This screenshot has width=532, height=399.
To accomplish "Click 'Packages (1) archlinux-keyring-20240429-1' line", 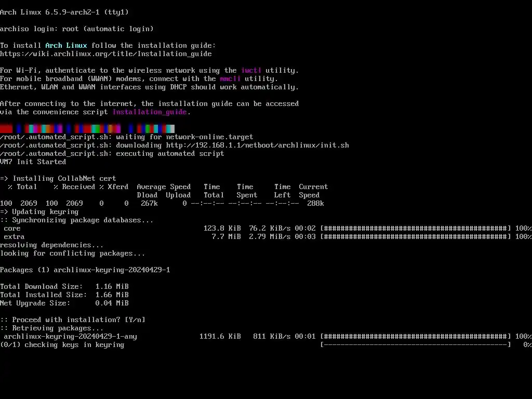I will 85,270.
